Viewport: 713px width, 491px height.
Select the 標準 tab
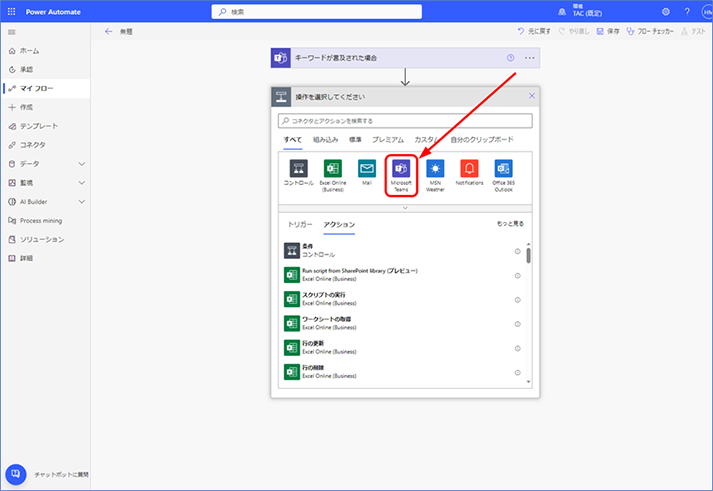click(x=355, y=140)
